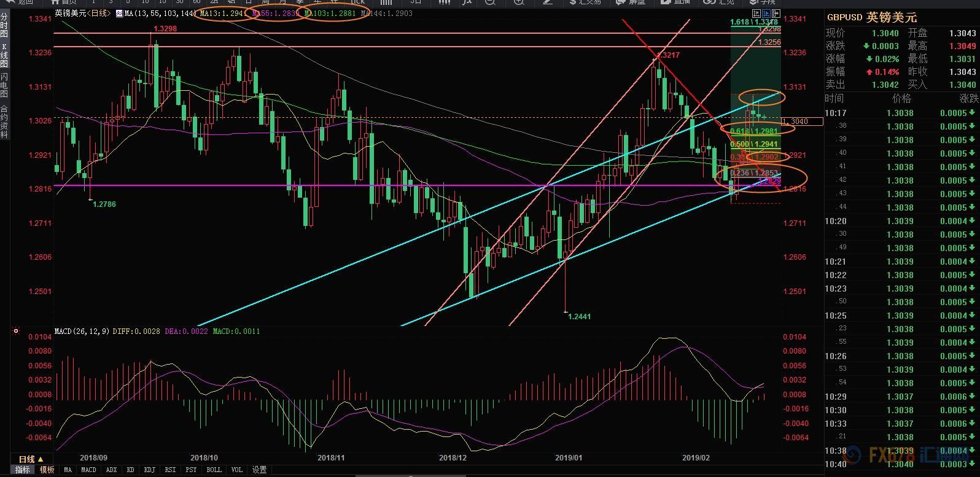
Task: Click the 开盘 value 1.3043
Action: [x=962, y=33]
